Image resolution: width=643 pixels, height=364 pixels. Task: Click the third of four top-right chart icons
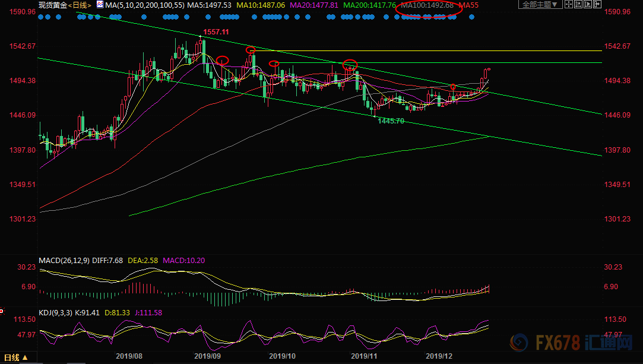(x=588, y=5)
